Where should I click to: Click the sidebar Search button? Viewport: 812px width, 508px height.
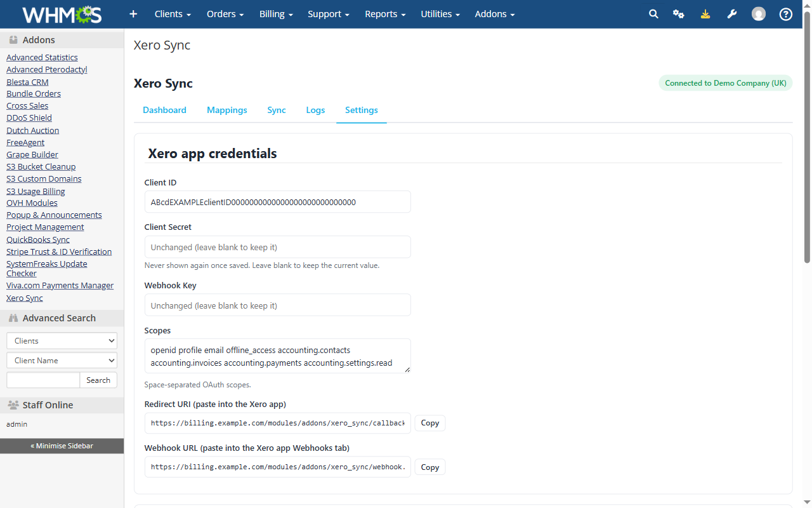click(x=98, y=380)
